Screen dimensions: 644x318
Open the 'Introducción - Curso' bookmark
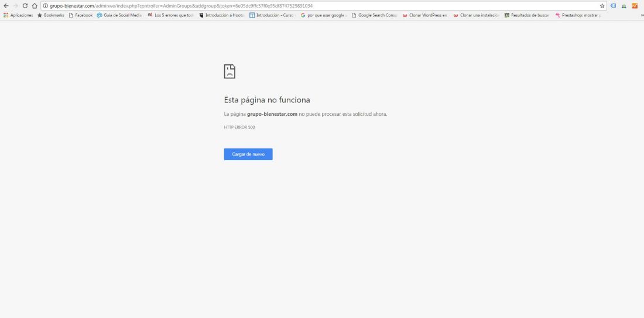(273, 15)
